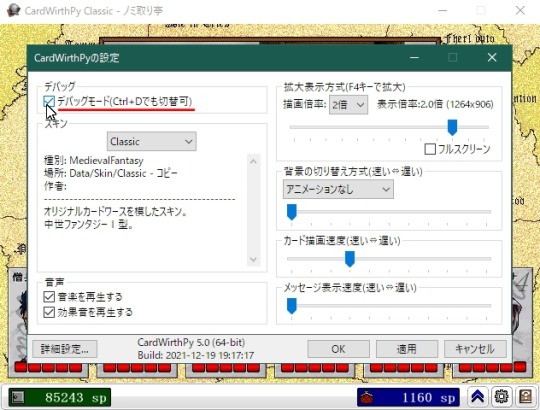Image resolution: width=540 pixels, height=410 pixels.
Task: Minimize the CardWirthPyの設定 dialog
Action: (x=414, y=57)
